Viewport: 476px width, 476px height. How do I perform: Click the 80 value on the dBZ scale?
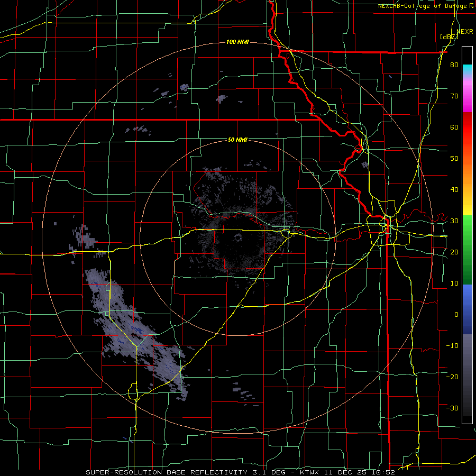pos(454,65)
